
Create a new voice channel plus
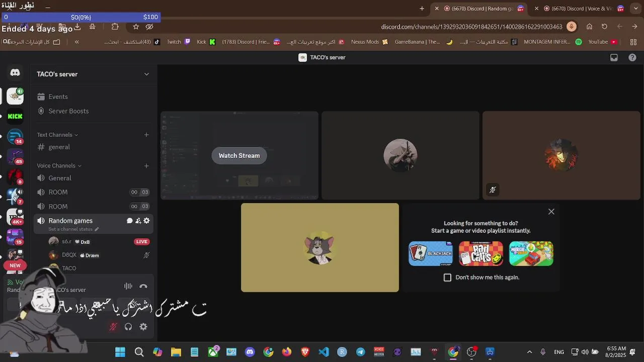[146, 165]
